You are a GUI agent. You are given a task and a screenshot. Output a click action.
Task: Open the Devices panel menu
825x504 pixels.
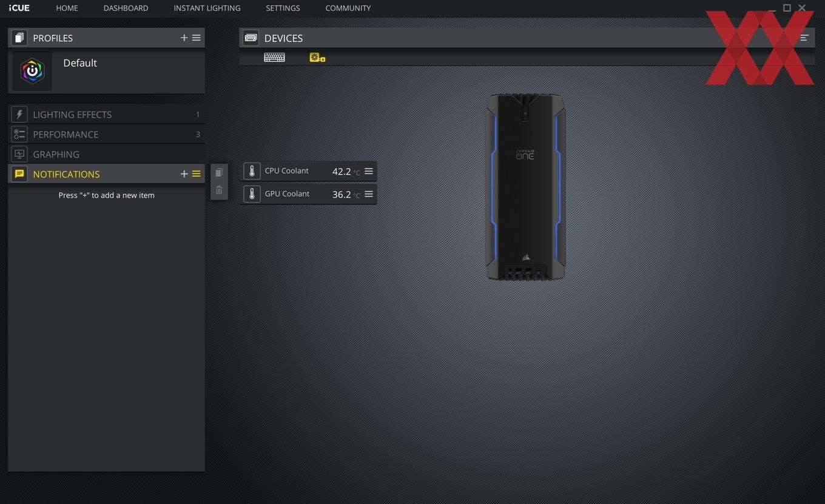804,38
